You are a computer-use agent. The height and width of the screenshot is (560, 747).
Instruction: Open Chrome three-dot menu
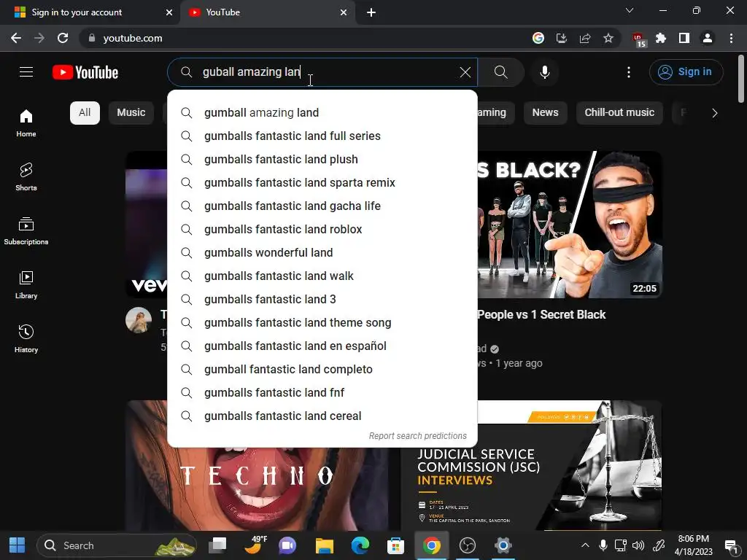[731, 38]
